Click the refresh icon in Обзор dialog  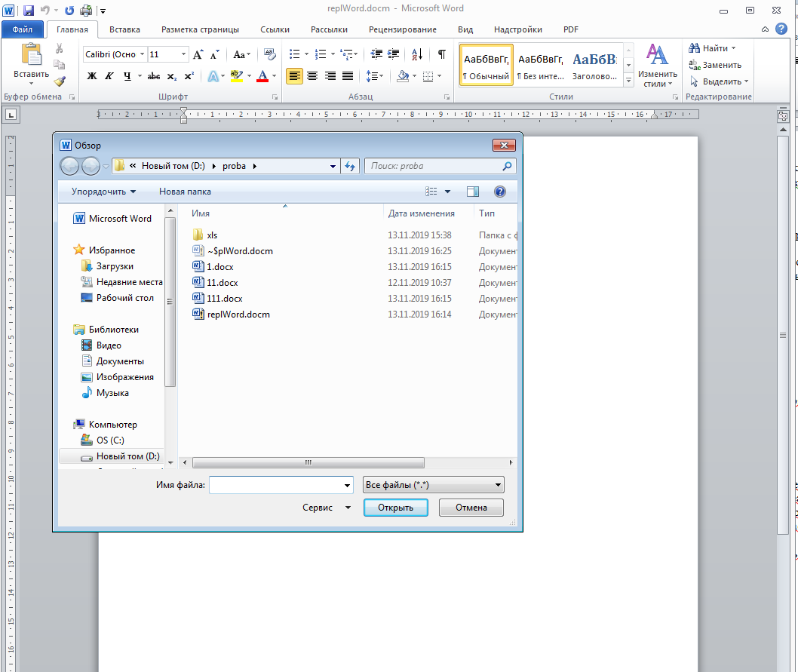[x=350, y=166]
